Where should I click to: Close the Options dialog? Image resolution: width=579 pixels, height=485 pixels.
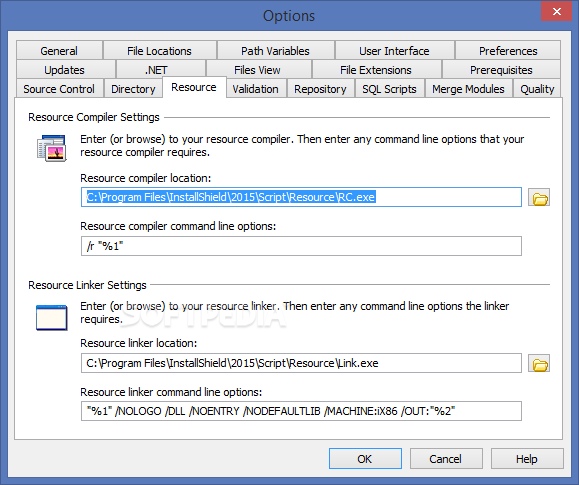(x=556, y=11)
